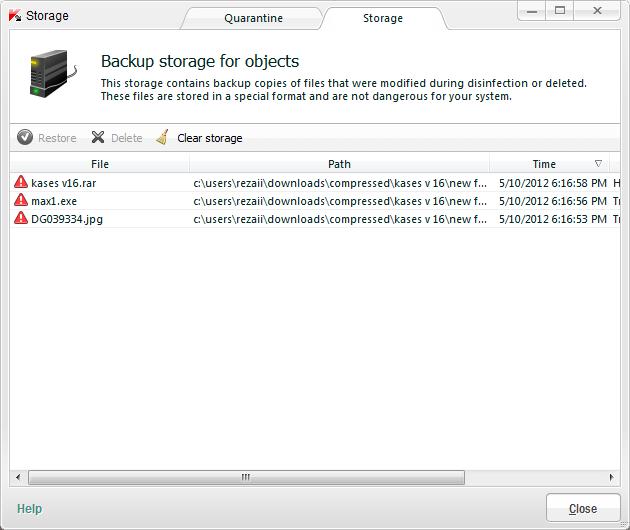Image resolution: width=630 pixels, height=530 pixels.
Task: Click Clear storage text button
Action: pos(210,138)
